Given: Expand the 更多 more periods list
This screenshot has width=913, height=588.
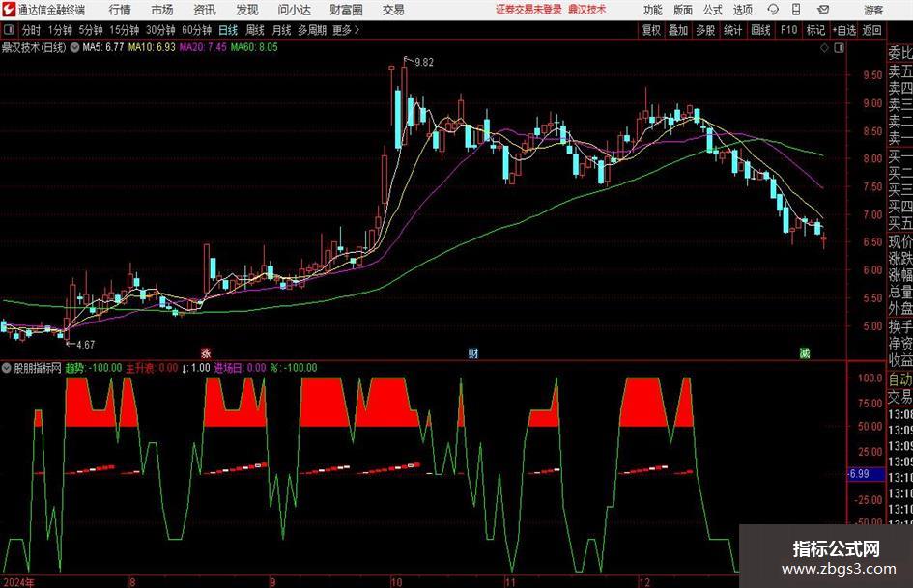Looking at the screenshot, I should click(x=346, y=30).
